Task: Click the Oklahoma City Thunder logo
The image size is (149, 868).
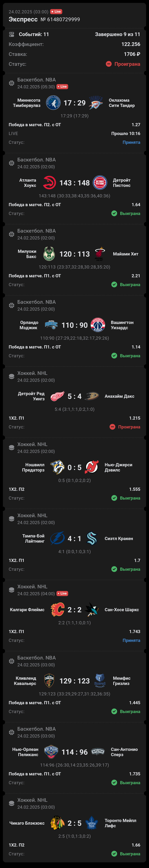Action: (x=96, y=103)
